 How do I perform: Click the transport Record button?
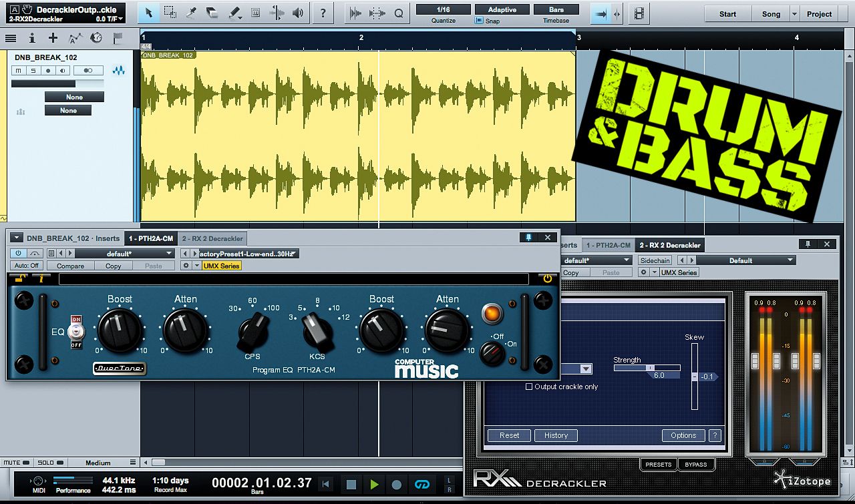coord(397,485)
